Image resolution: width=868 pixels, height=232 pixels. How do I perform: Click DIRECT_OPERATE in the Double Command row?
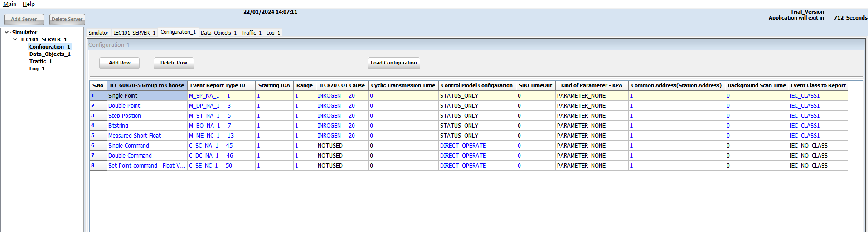click(x=477, y=156)
